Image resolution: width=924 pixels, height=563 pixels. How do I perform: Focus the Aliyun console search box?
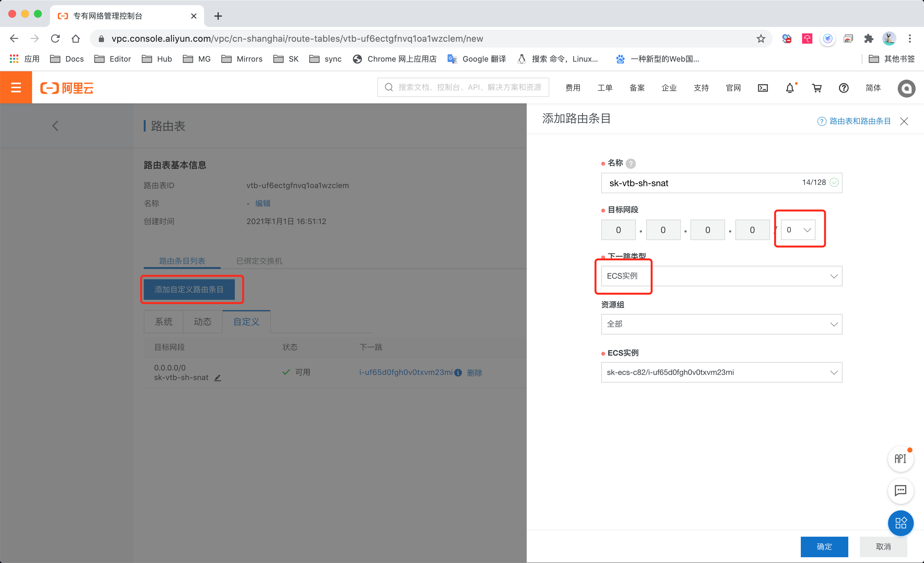click(463, 87)
